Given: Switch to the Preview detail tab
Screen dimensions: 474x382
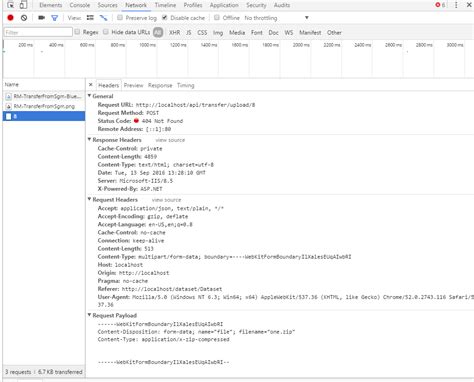Looking at the screenshot, I should pos(133,85).
